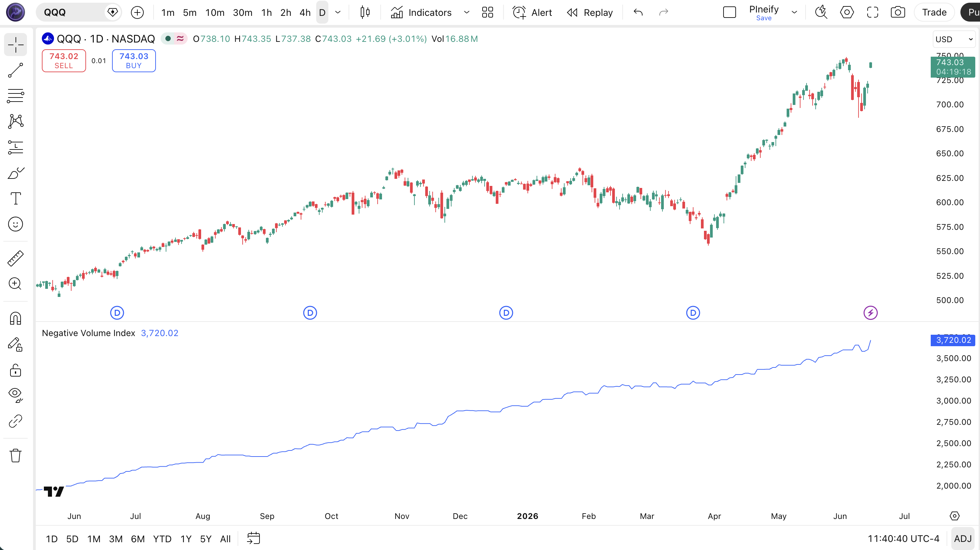This screenshot has width=980, height=550.
Task: Start bar Replay mode
Action: pos(590,12)
